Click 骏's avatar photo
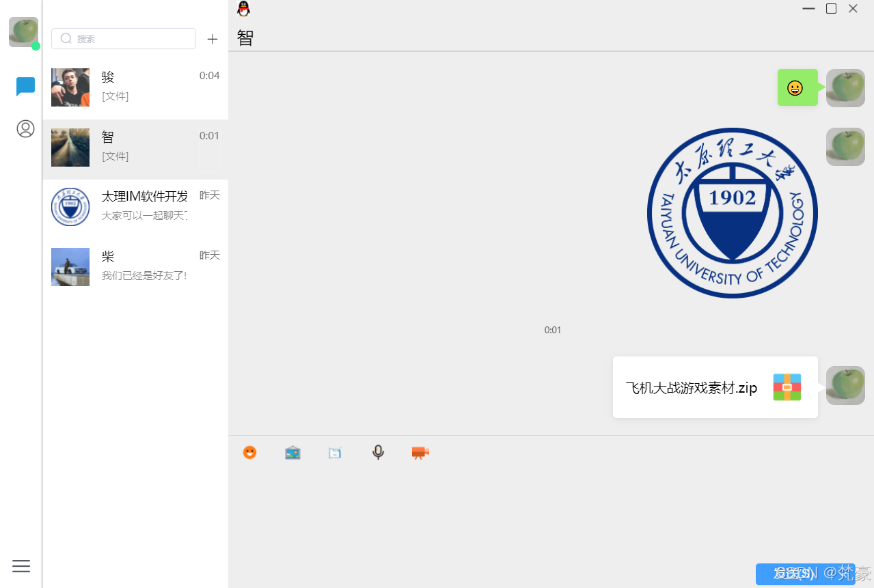The width and height of the screenshot is (874, 588). pos(70,87)
